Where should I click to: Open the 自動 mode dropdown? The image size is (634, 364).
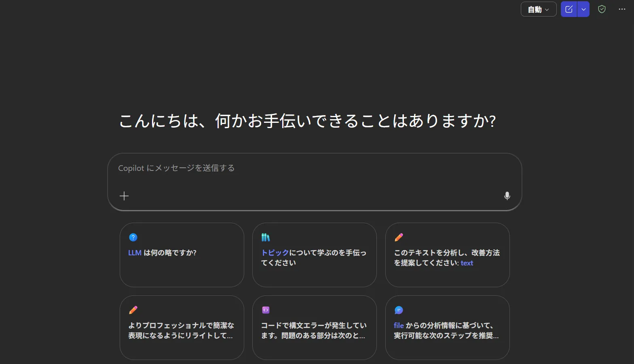pyautogui.click(x=539, y=9)
